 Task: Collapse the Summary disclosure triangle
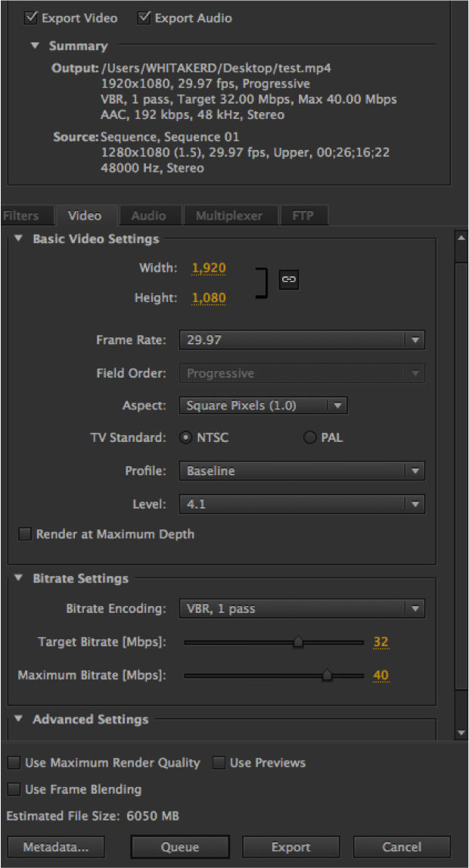(x=35, y=46)
